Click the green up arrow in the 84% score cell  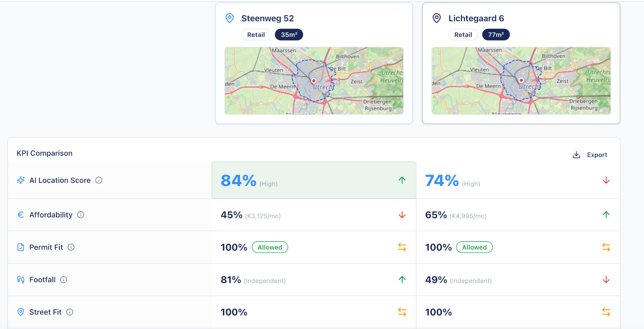click(x=402, y=180)
